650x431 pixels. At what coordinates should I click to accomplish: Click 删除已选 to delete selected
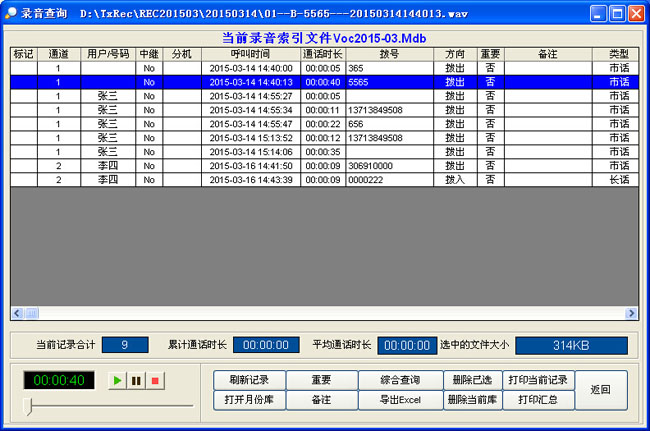pyautogui.click(x=471, y=380)
